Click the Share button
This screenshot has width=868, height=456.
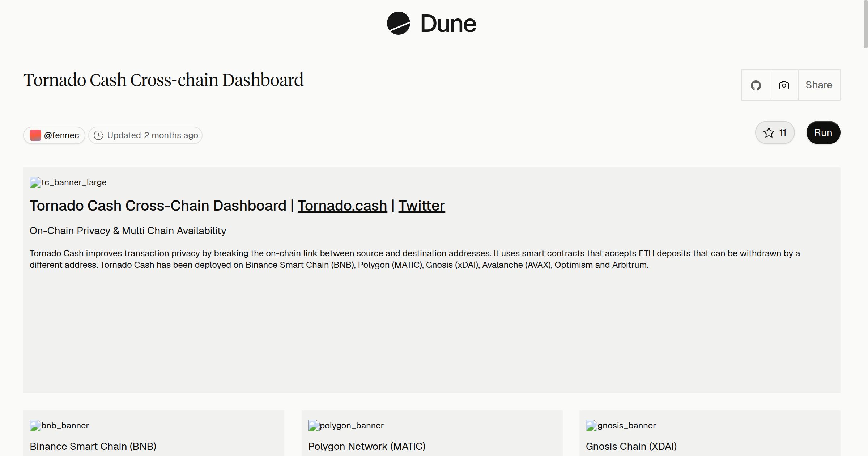(819, 85)
